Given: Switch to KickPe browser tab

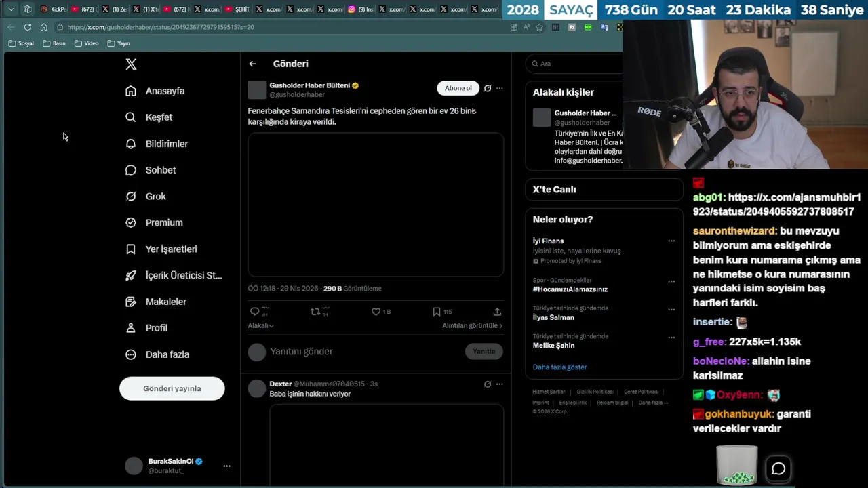Looking at the screenshot, I should click(x=54, y=9).
